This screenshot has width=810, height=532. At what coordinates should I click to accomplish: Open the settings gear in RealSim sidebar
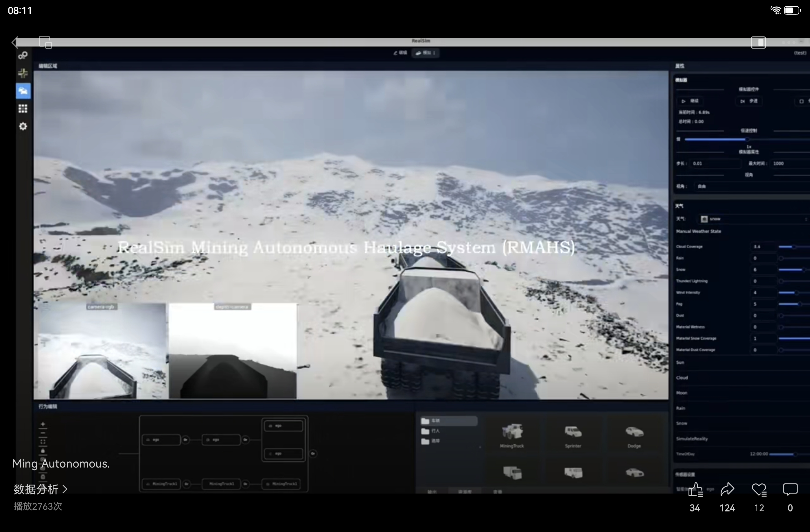[23, 126]
